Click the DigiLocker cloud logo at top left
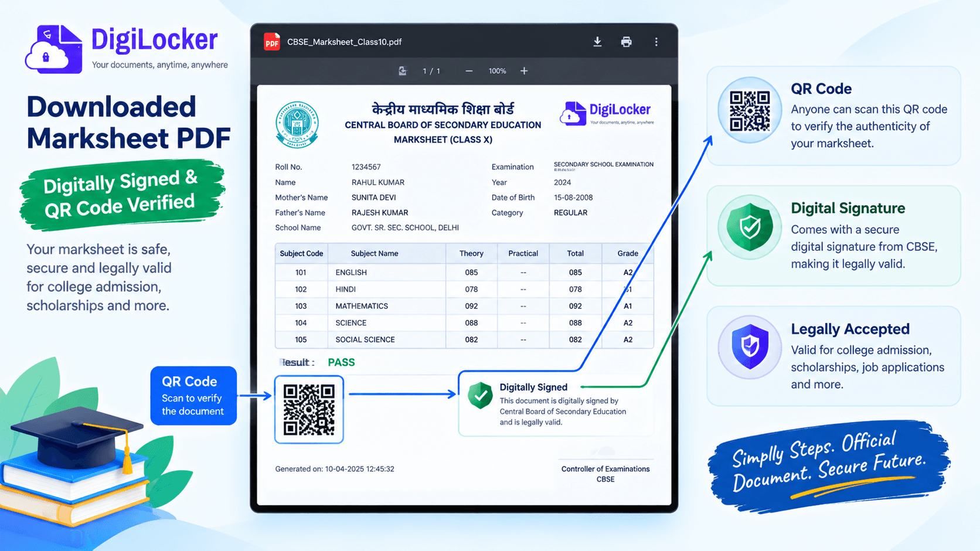980x551 pixels. click(x=53, y=49)
